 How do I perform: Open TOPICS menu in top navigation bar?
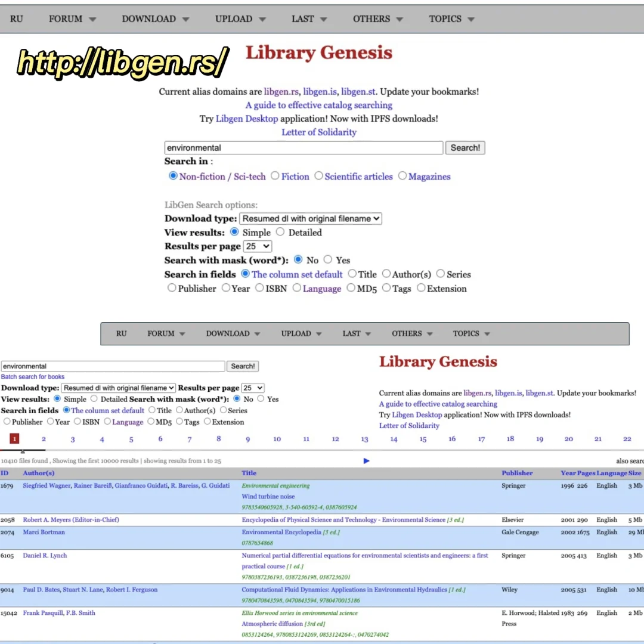tap(451, 19)
